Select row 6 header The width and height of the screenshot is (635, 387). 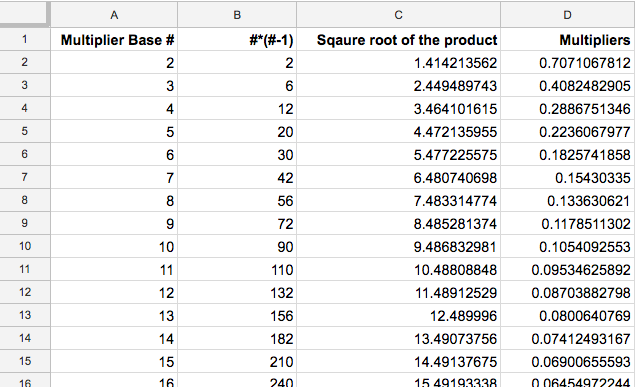25,154
